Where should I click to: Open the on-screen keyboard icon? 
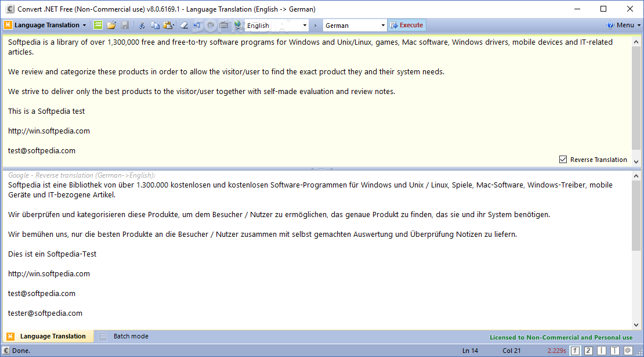(x=223, y=25)
